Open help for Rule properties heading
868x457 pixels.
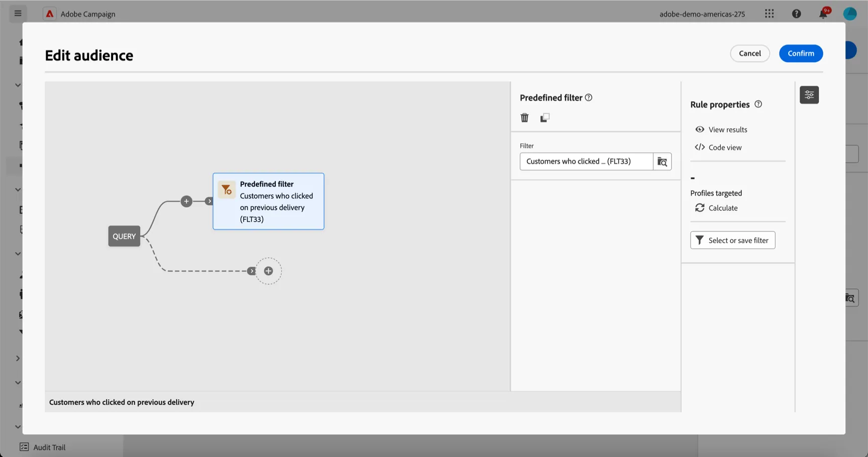[758, 104]
